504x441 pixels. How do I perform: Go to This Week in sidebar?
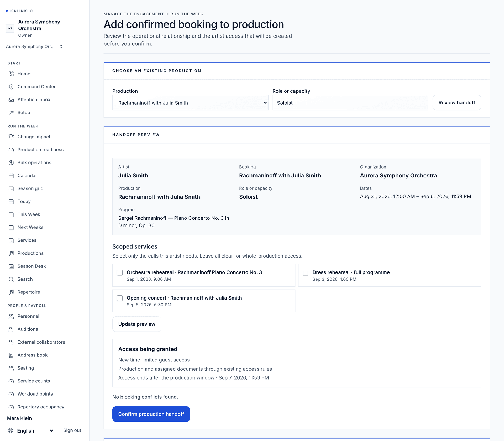(29, 214)
